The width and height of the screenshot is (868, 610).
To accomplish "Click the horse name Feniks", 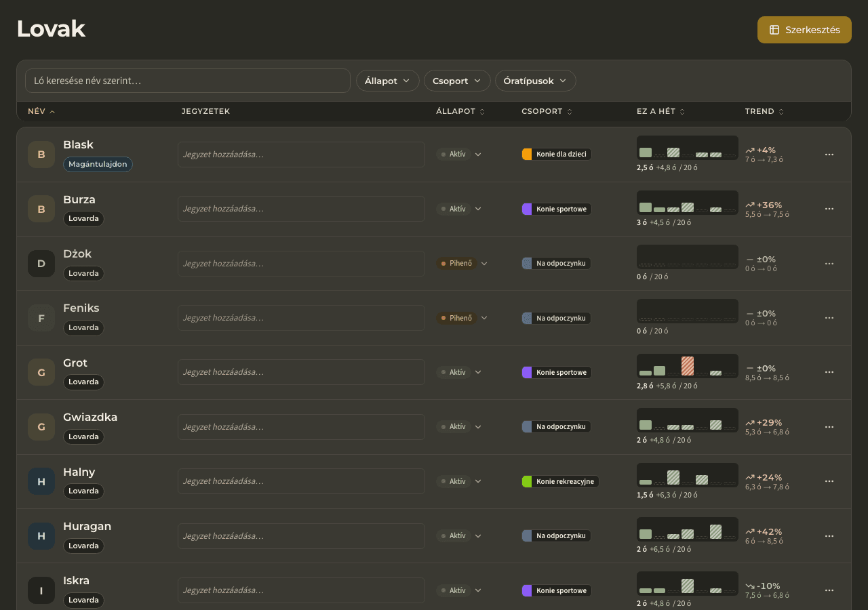I will click(81, 308).
